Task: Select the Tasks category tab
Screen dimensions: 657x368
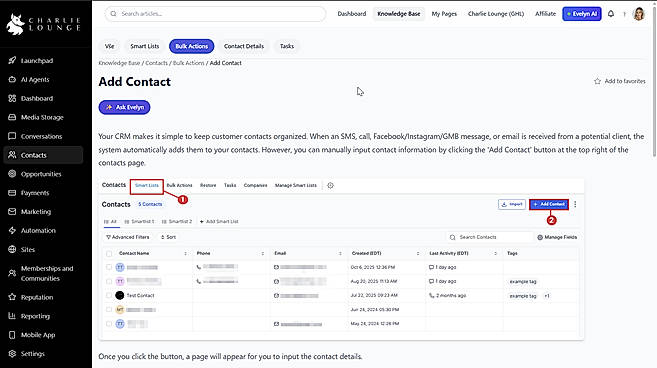Action: pos(287,46)
